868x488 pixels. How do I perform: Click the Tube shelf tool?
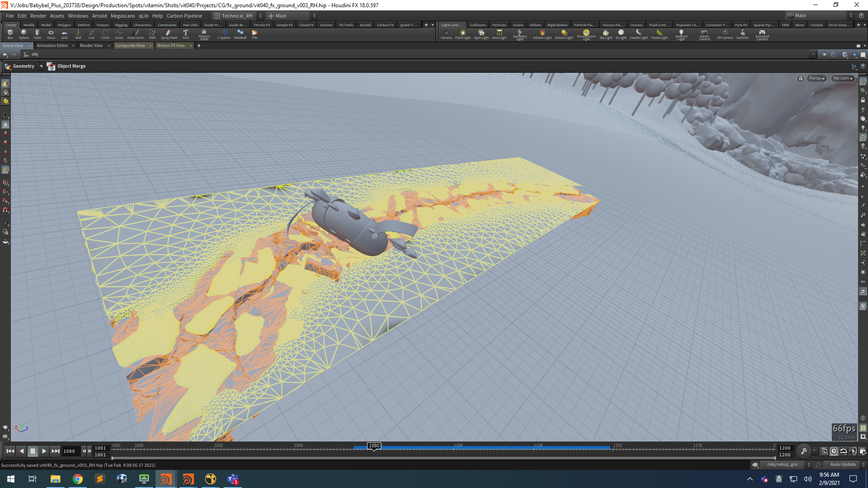click(x=38, y=34)
